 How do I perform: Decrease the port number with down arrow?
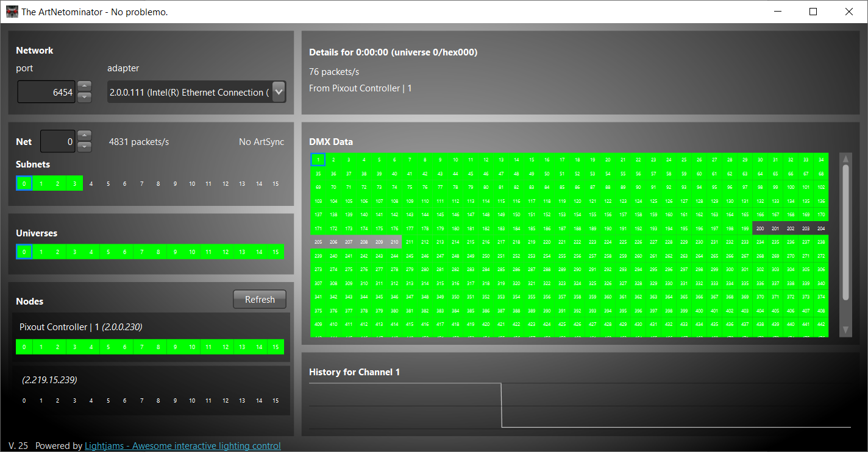pyautogui.click(x=85, y=97)
